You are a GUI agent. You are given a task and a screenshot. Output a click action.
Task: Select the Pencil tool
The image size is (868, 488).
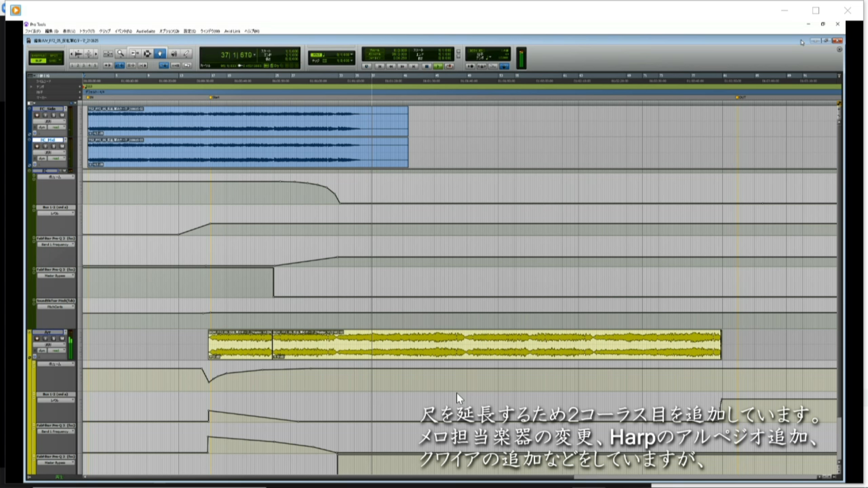[x=187, y=53]
